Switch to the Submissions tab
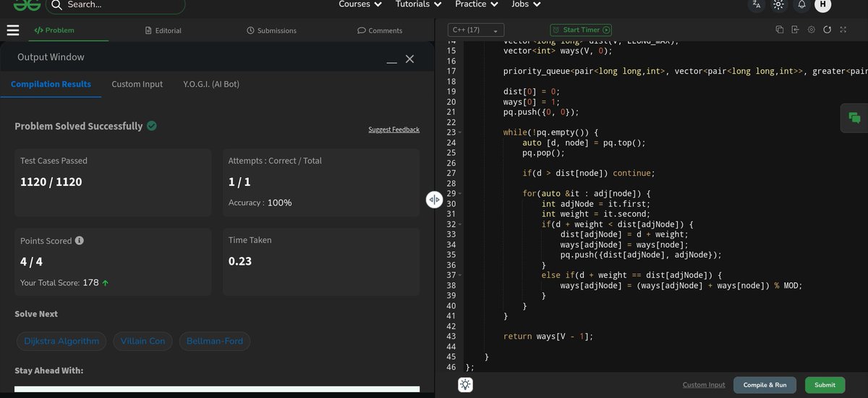868x398 pixels. point(271,30)
